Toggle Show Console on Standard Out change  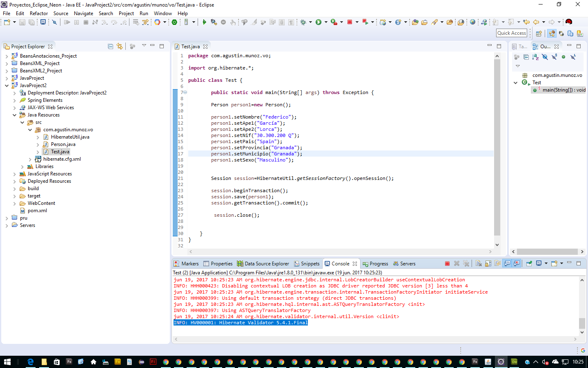[x=507, y=263]
